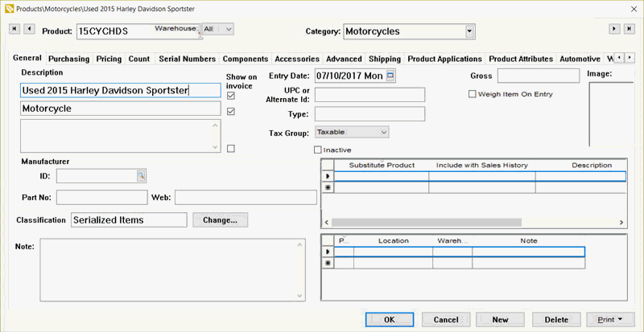Click the substitute grid horizontal scrollbar thumb
Image resolution: width=644 pixels, height=332 pixels.
[x=427, y=223]
